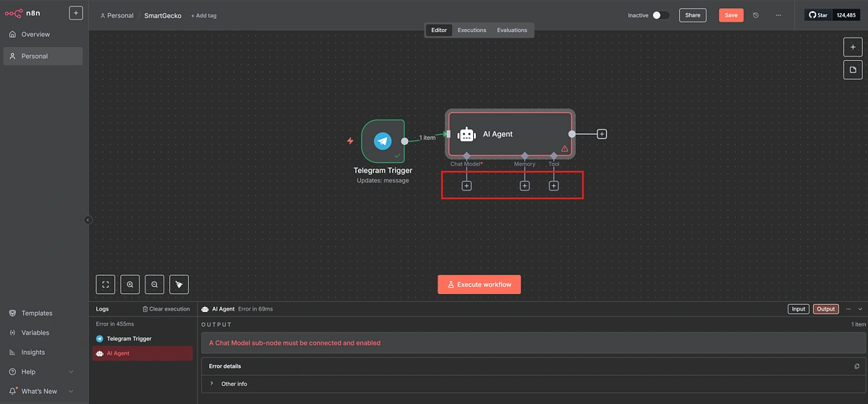Expand the Other info section

(212, 384)
